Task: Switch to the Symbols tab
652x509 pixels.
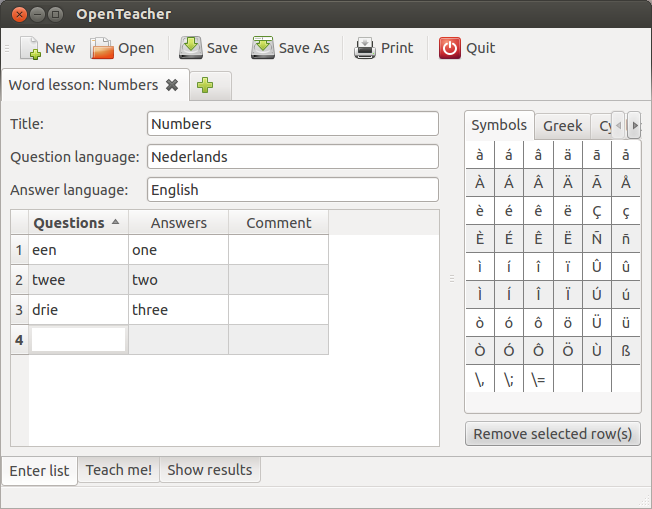Action: point(499,125)
